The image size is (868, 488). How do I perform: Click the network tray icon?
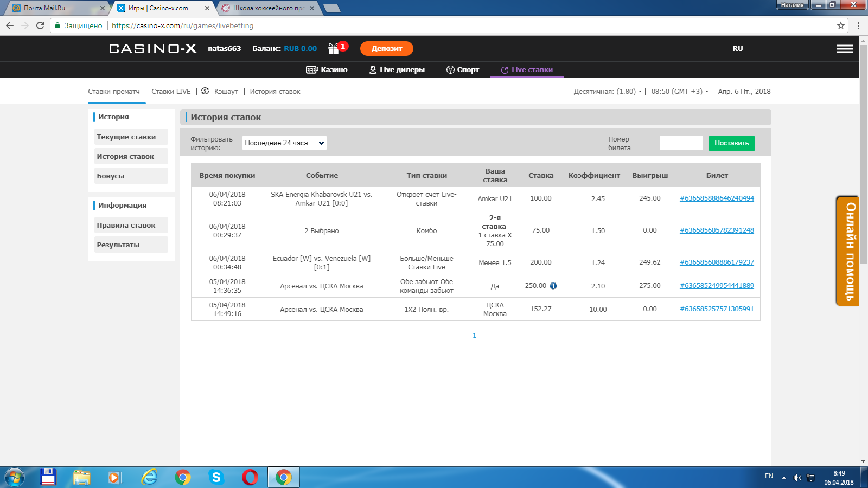click(x=810, y=478)
